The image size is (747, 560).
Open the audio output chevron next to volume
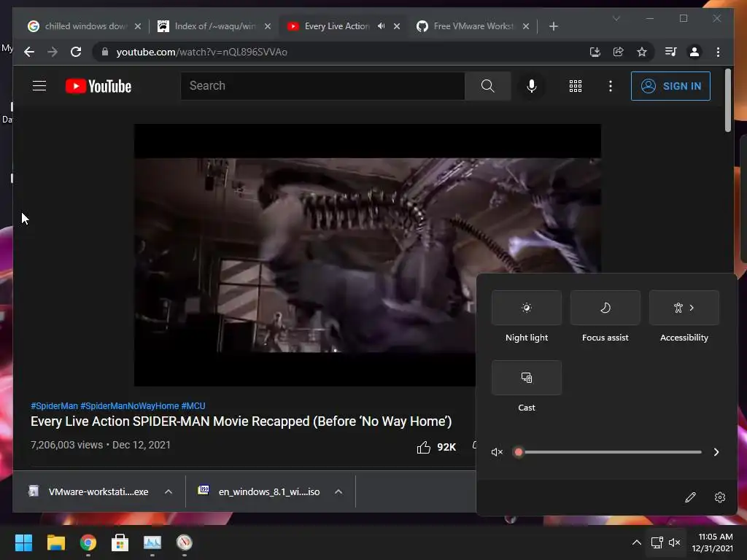[x=716, y=452]
